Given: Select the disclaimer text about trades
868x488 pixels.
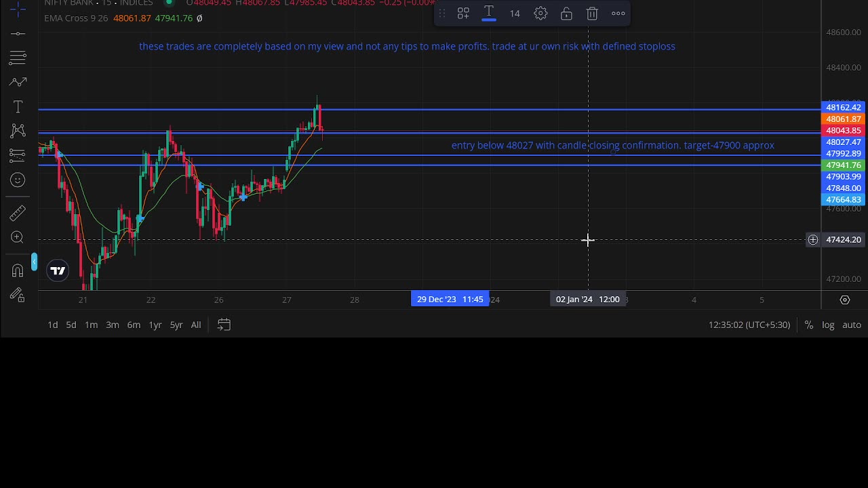Looking at the screenshot, I should click(407, 46).
